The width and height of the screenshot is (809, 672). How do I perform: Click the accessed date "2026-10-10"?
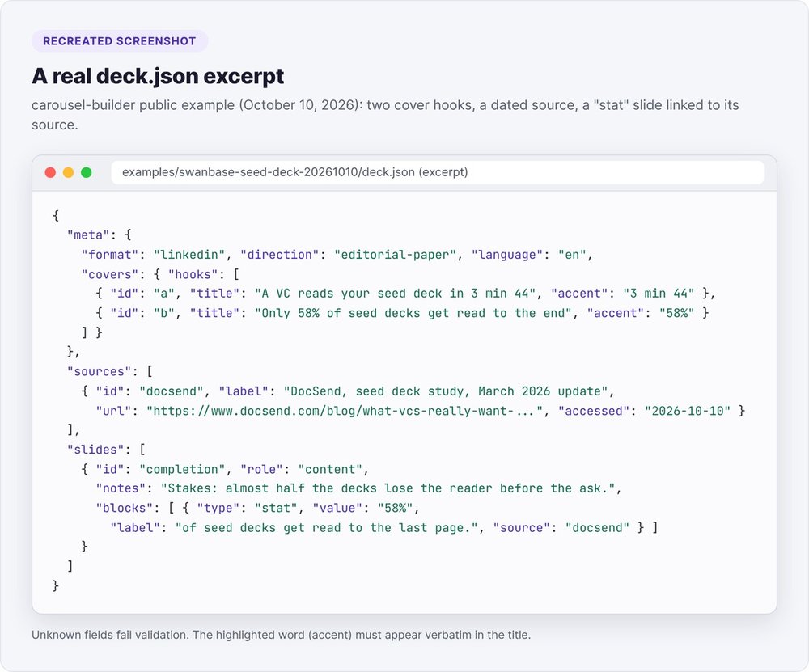[x=688, y=411]
